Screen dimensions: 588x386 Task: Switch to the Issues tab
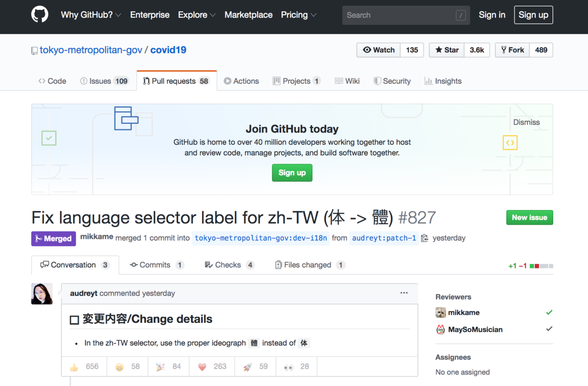pyautogui.click(x=104, y=81)
